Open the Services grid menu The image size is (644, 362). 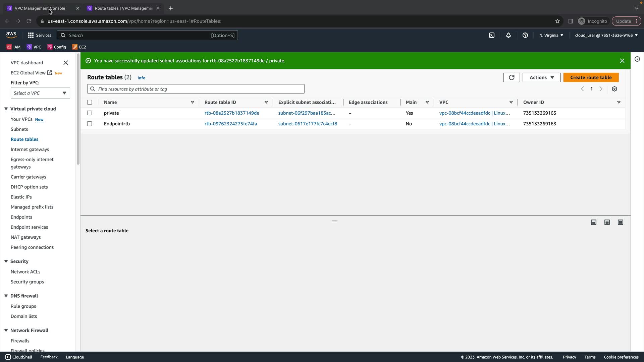(39, 35)
